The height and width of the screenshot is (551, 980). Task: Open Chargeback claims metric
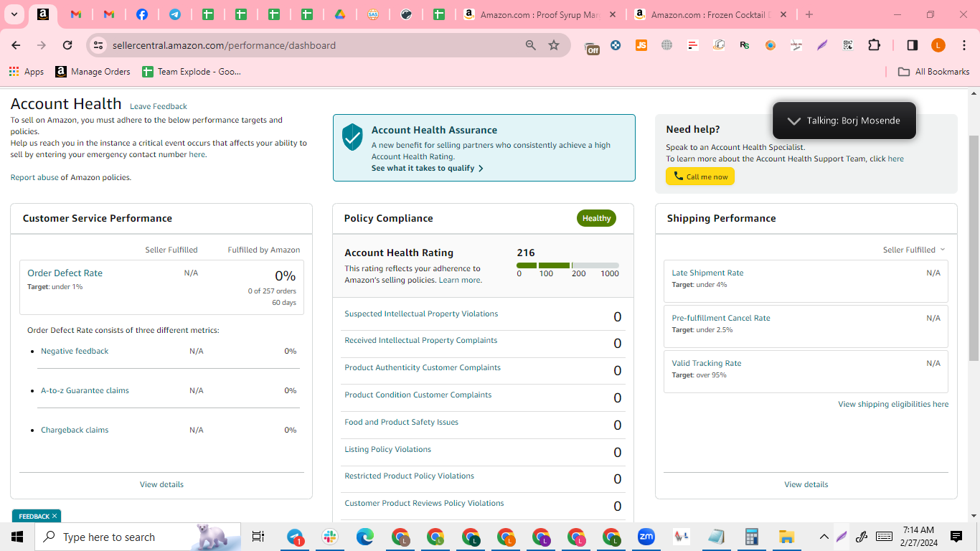coord(75,430)
